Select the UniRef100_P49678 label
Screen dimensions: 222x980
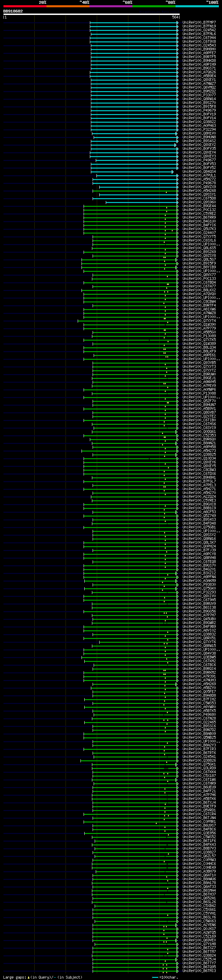pos(199,183)
